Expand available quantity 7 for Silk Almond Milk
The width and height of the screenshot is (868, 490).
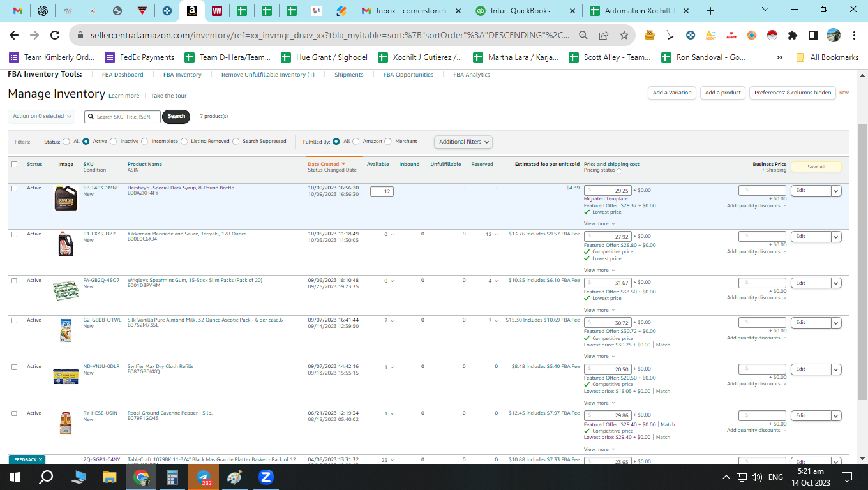click(389, 320)
